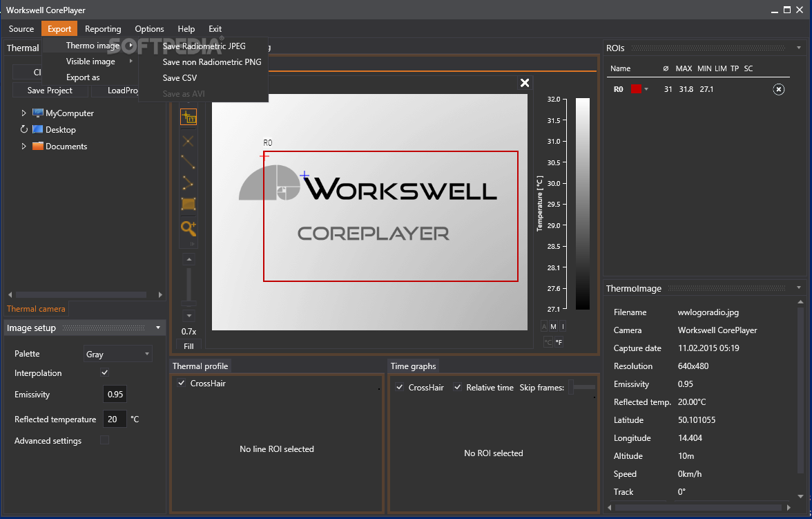
Task: Set scale range mode to I
Action: pos(563,326)
